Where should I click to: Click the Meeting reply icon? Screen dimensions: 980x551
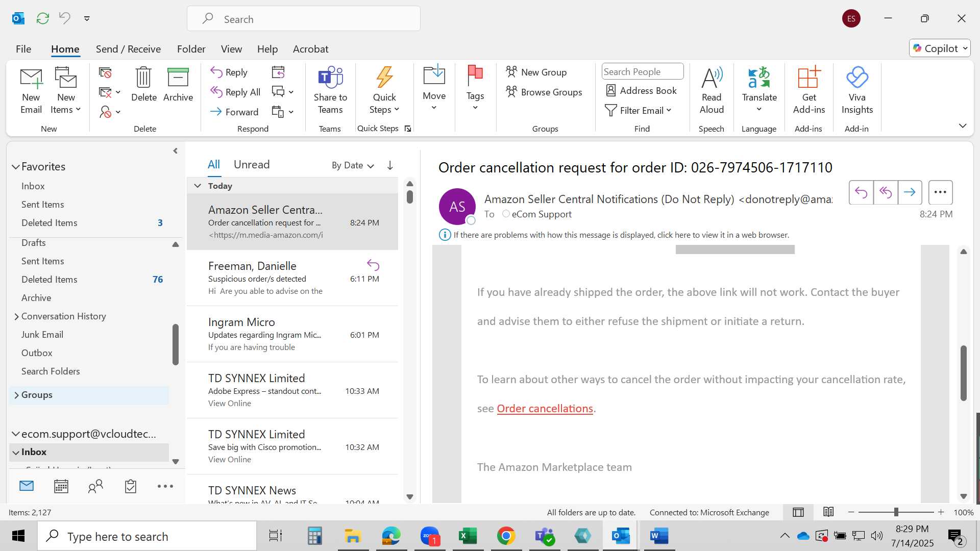(x=278, y=72)
